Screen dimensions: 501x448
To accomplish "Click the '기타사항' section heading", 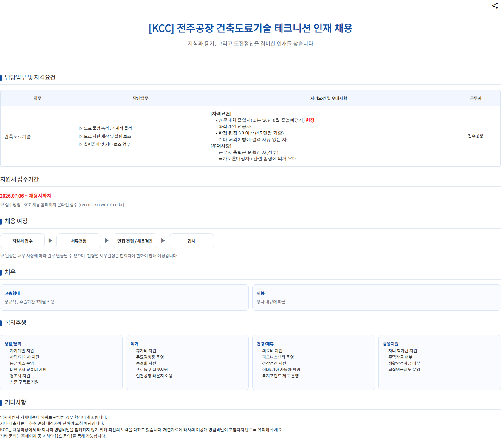I will click(16, 402).
